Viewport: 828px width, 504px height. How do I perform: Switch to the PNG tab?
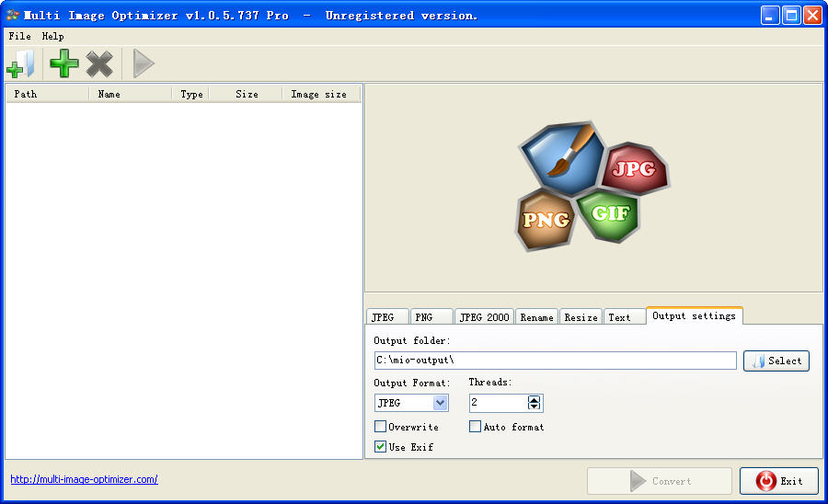pyautogui.click(x=431, y=316)
